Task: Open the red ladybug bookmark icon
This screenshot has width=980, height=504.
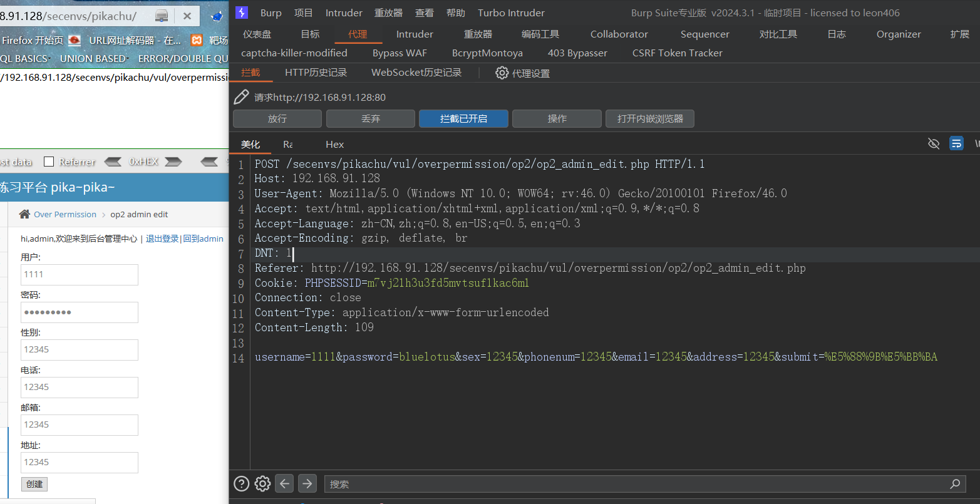Action: click(x=75, y=40)
